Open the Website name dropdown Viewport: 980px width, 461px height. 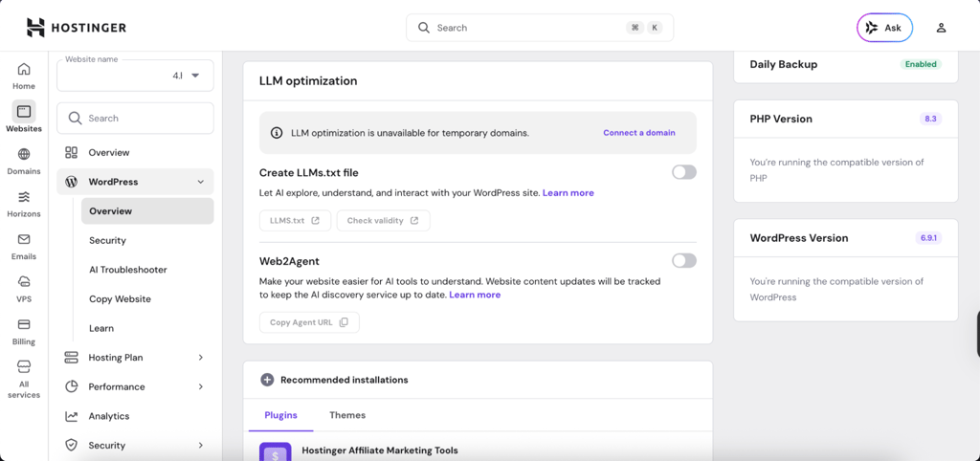pos(135,76)
